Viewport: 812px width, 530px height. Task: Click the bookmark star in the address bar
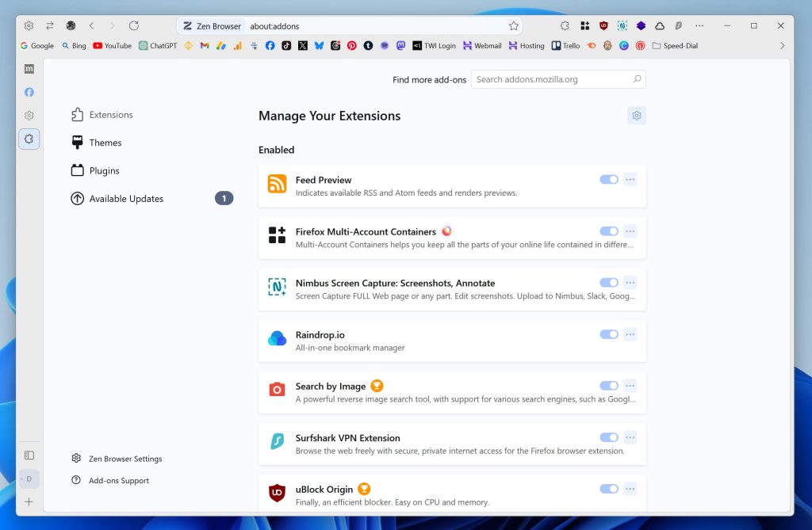point(514,25)
